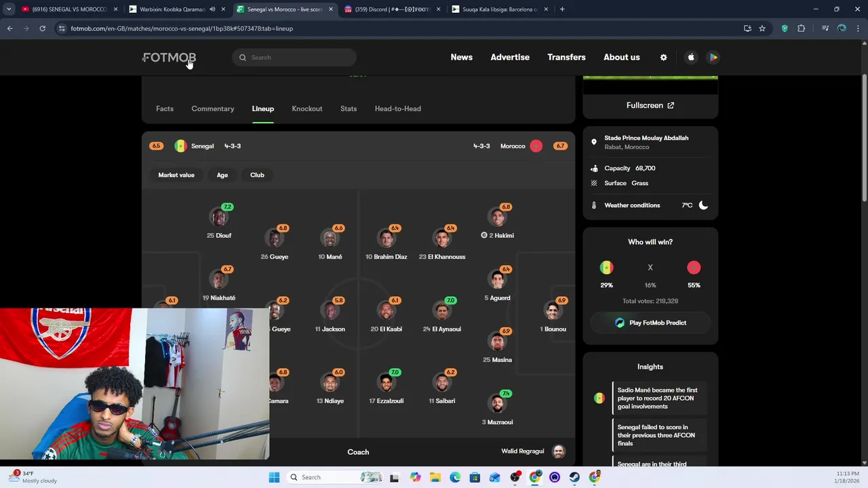Select the Lineup tab

pos(263,108)
